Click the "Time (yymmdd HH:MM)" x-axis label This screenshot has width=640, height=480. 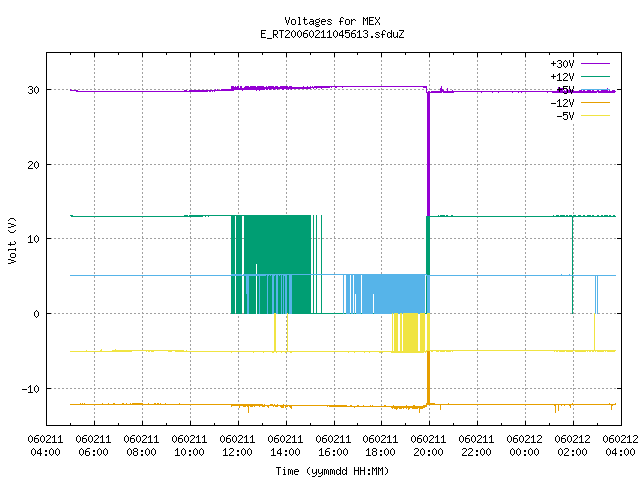pos(332,471)
